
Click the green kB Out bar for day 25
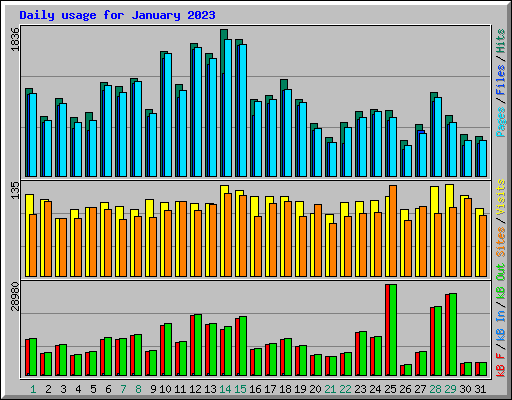[x=393, y=330]
